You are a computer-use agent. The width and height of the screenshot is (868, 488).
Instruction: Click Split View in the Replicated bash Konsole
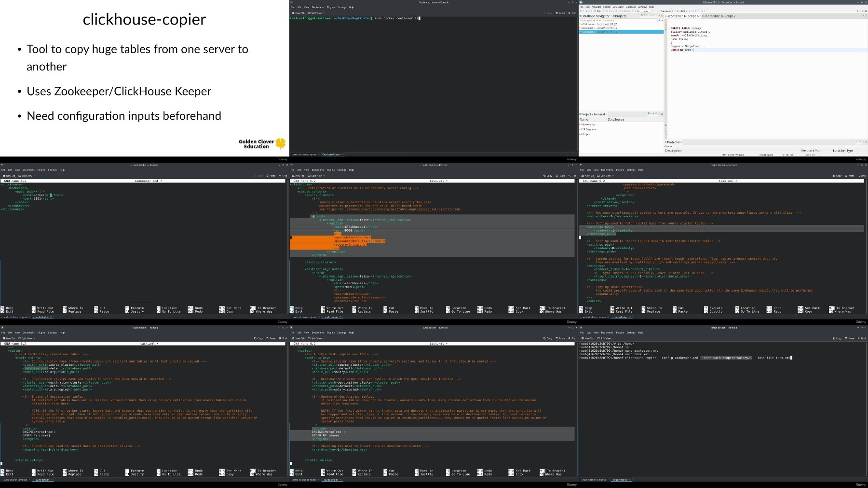316,13
